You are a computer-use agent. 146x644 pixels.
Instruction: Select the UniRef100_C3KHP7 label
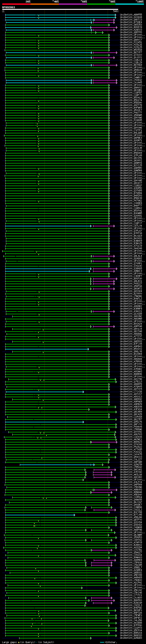click(x=131, y=276)
